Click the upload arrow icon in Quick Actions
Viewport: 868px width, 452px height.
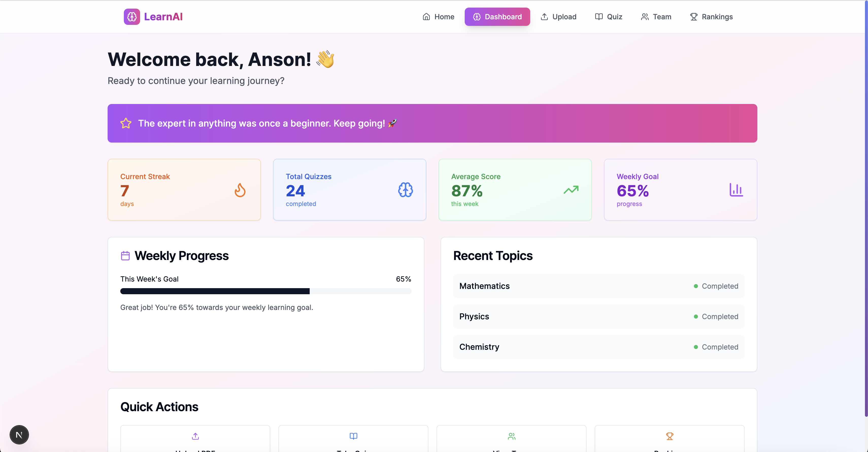click(x=195, y=436)
